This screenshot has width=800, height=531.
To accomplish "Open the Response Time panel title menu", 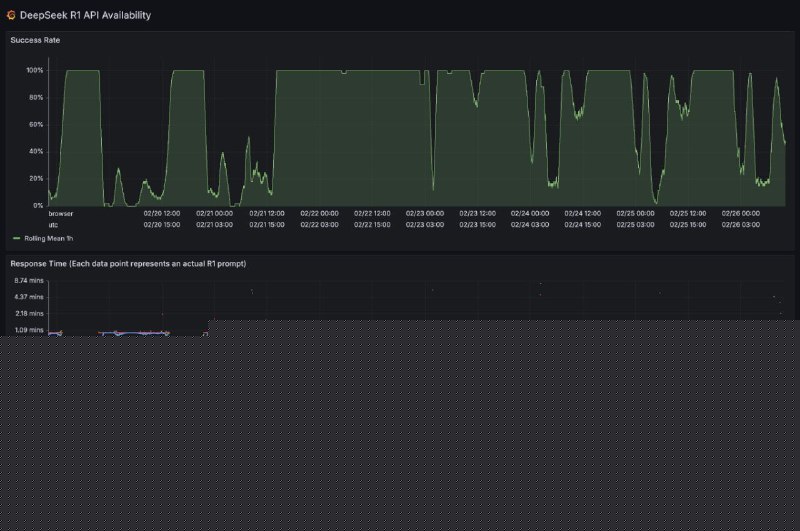I will (x=128, y=264).
